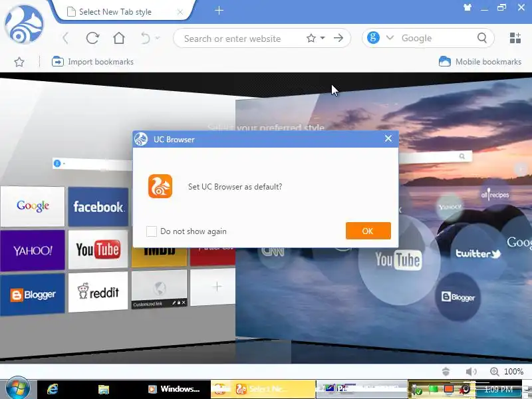Open the home page icon
532x399 pixels.
point(119,38)
